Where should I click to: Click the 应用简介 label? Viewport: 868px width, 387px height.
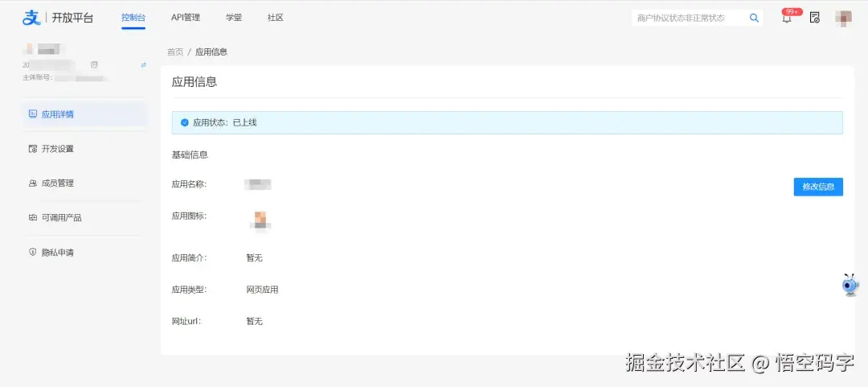click(x=190, y=257)
